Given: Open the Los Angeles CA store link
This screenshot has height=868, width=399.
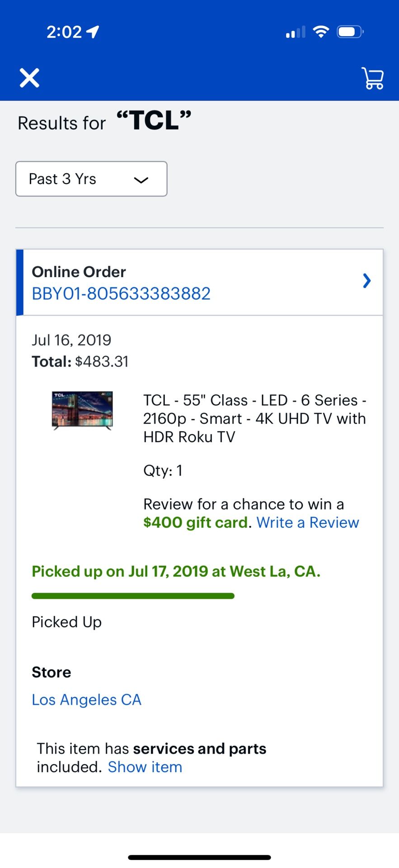Looking at the screenshot, I should pos(86,700).
